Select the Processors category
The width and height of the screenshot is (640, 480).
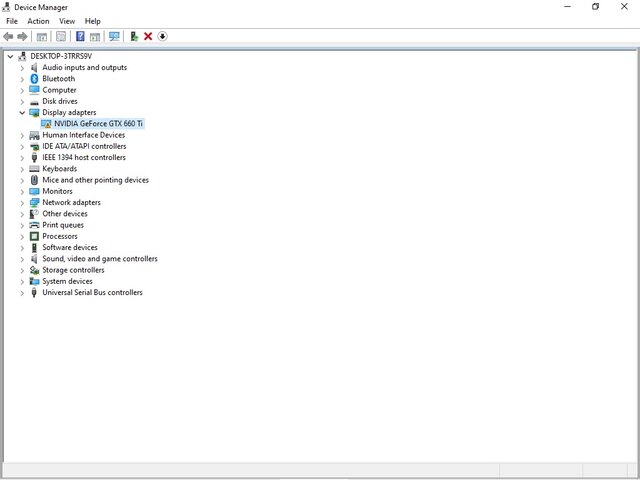[x=59, y=237]
